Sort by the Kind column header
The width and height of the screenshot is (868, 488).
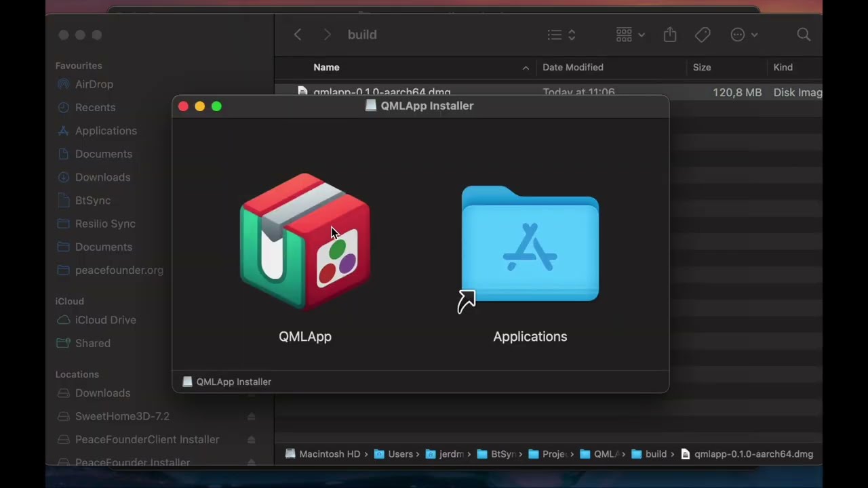(x=783, y=67)
